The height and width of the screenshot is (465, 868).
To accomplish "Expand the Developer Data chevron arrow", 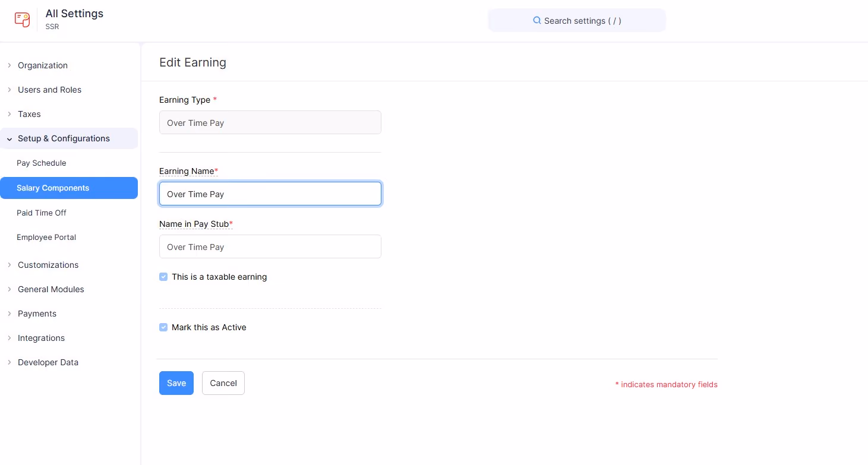I will coord(10,362).
